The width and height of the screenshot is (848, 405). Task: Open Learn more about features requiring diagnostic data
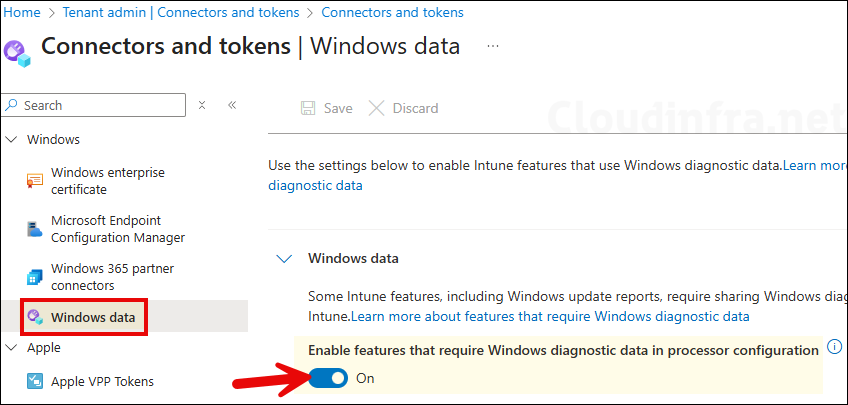click(x=549, y=316)
